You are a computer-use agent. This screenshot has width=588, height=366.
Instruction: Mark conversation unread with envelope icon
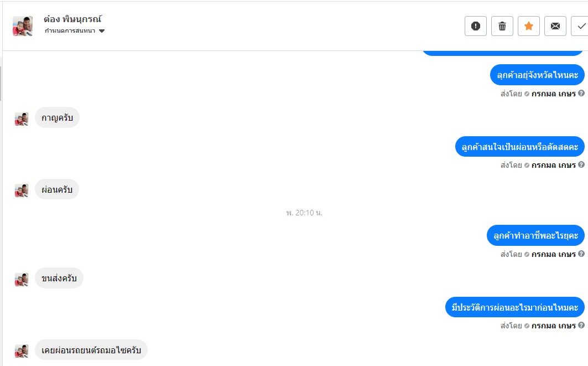click(555, 26)
